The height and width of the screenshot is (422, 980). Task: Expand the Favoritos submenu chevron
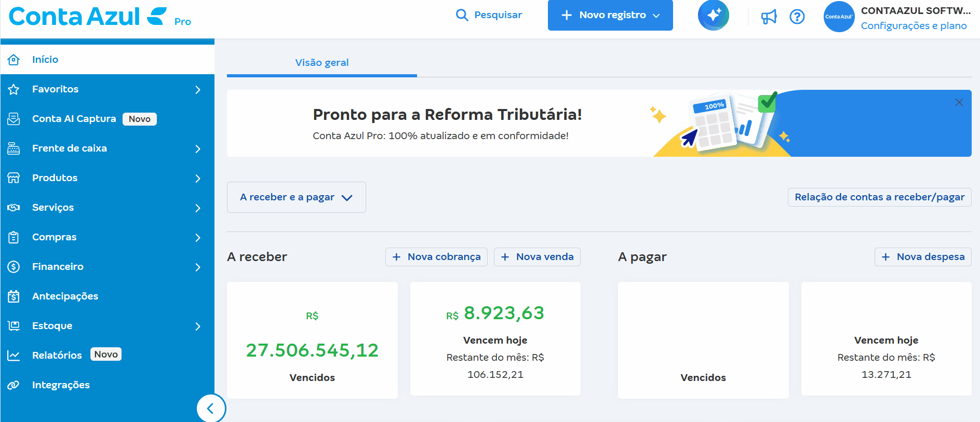point(197,90)
